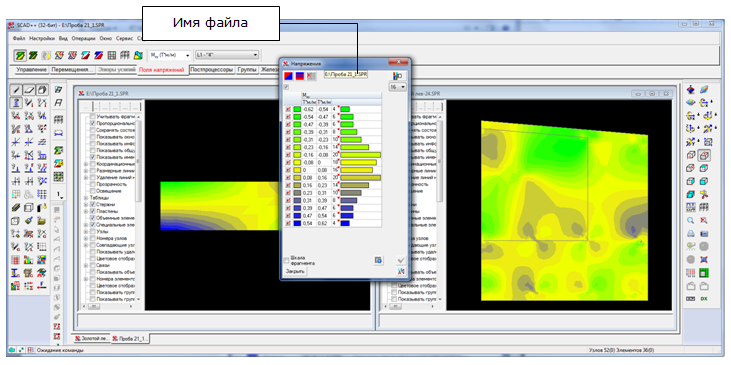Image resolution: width=731 pixels, height=365 pixels.
Task: Switch to the Постпроцессоры tab
Action: pyautogui.click(x=212, y=70)
